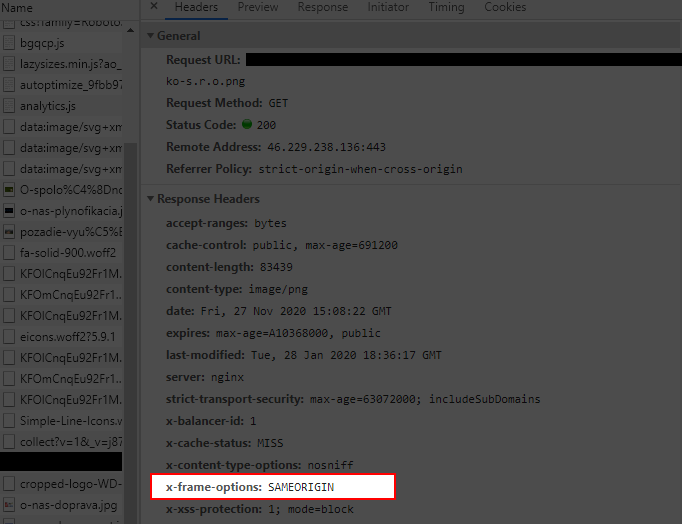
Task: Click the file icon beside bgqcp.js
Action: pos(9,43)
